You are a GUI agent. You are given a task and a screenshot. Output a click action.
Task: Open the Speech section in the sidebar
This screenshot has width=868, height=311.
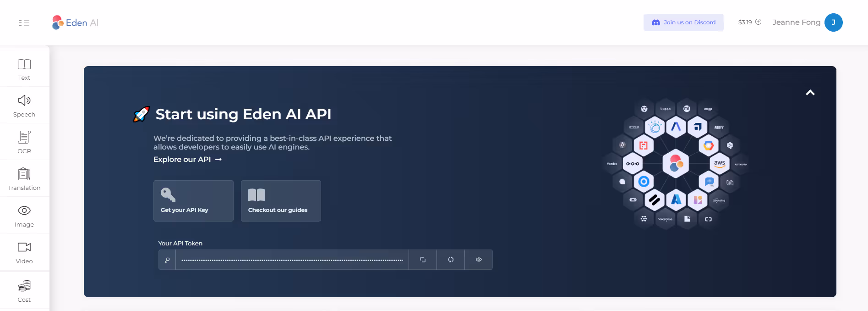(x=24, y=106)
